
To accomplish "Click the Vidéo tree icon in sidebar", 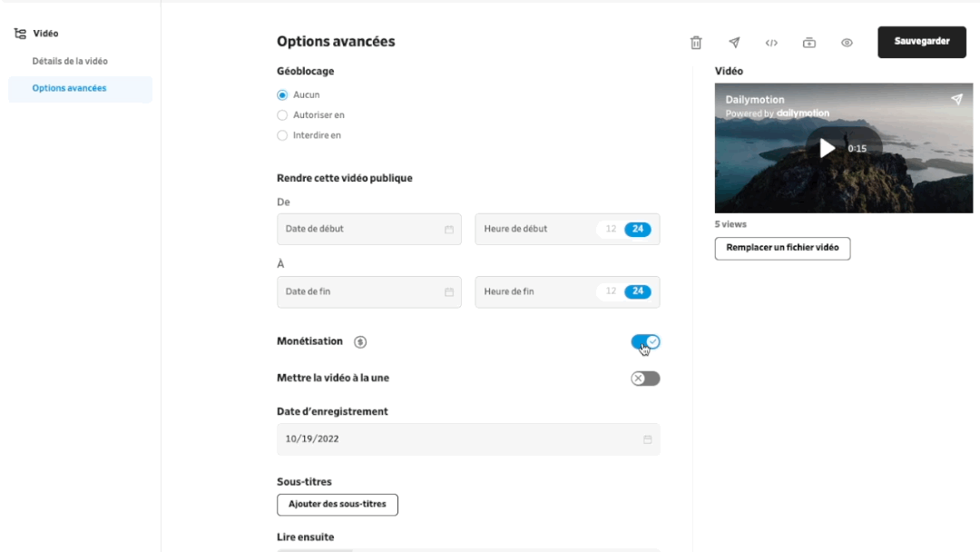I will click(20, 33).
